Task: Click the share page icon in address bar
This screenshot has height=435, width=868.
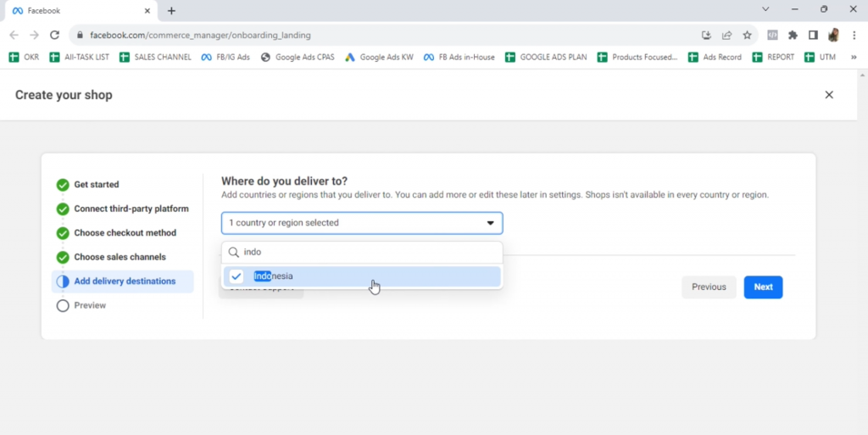Action: (726, 35)
